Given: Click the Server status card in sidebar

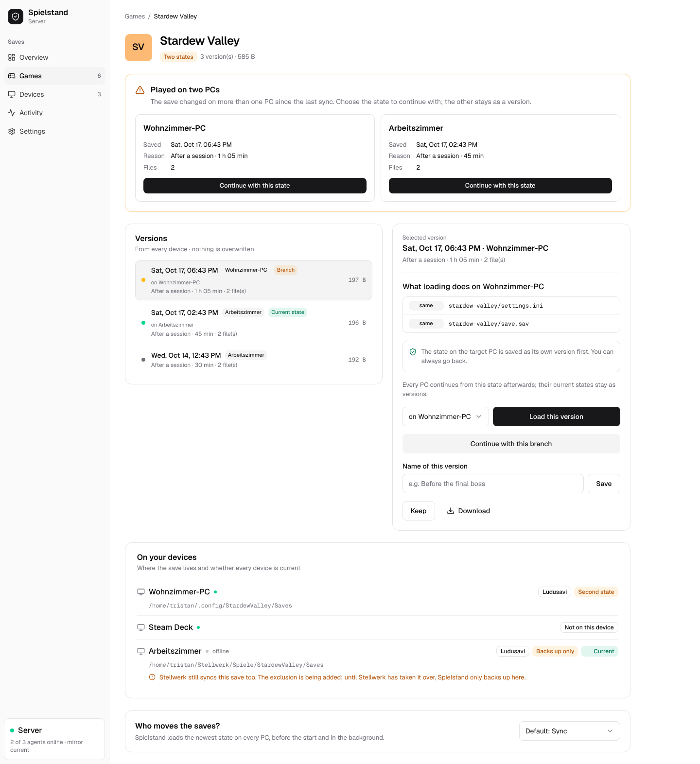Looking at the screenshot, I should pyautogui.click(x=54, y=739).
